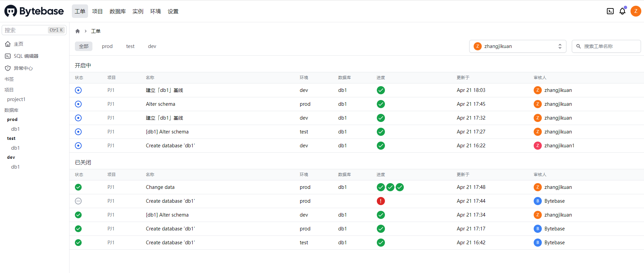Image resolution: width=644 pixels, height=273 pixels.
Task: Click the Bytebase logo
Action: pyautogui.click(x=34, y=11)
